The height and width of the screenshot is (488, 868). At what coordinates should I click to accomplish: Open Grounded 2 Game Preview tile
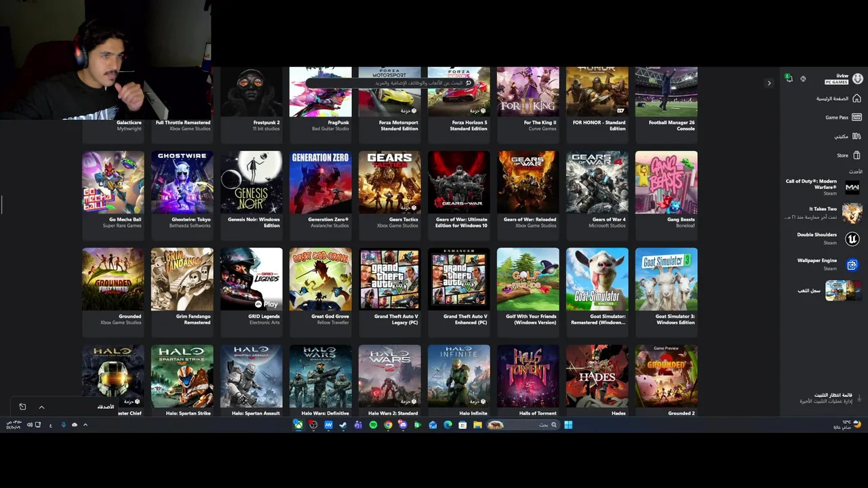(x=667, y=380)
